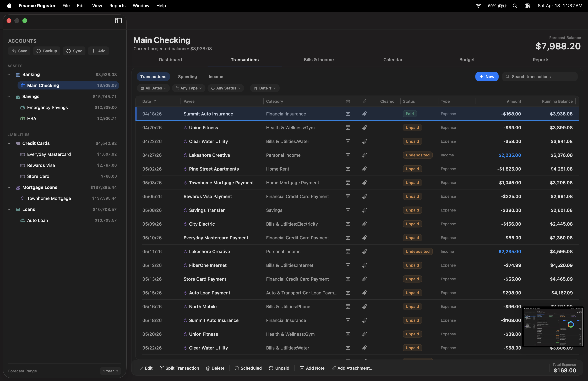The height and width of the screenshot is (381, 588).
Task: Toggle Unpaid badge on Union Fitness 04/20/26
Action: [412, 128]
